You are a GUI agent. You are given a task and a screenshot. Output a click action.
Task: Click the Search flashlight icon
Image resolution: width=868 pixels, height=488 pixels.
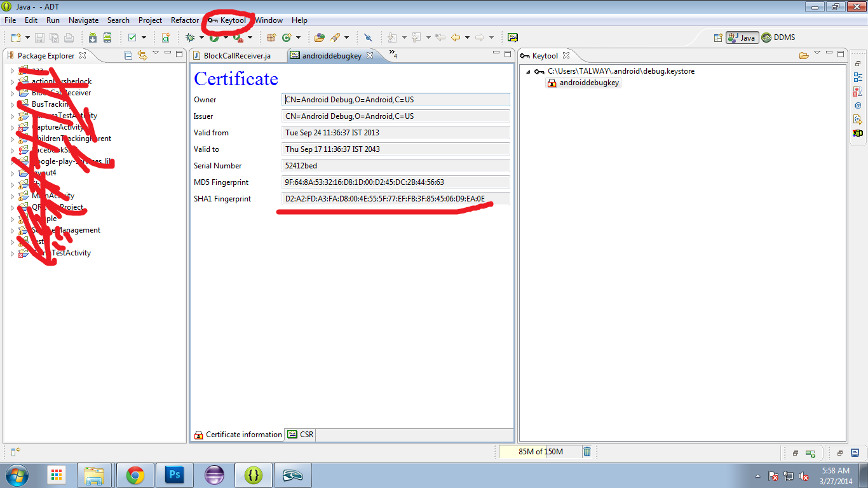click(335, 37)
